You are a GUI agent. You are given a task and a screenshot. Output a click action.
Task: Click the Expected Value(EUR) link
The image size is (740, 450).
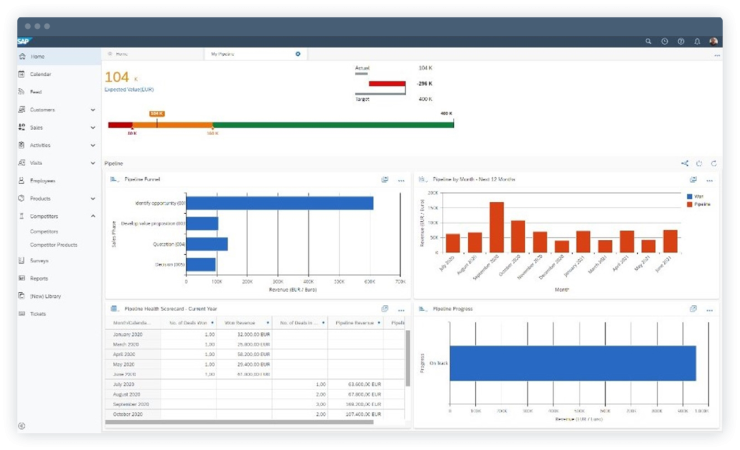128,90
